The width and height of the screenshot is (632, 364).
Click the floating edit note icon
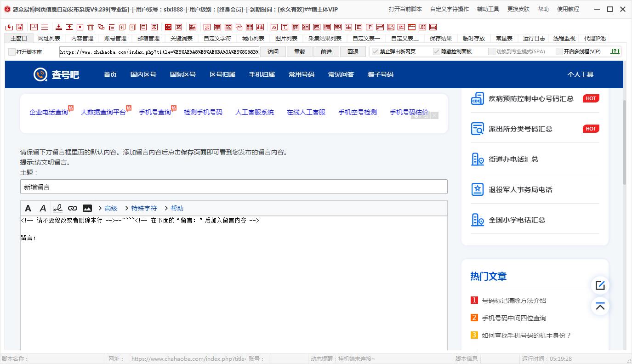pos(600,285)
